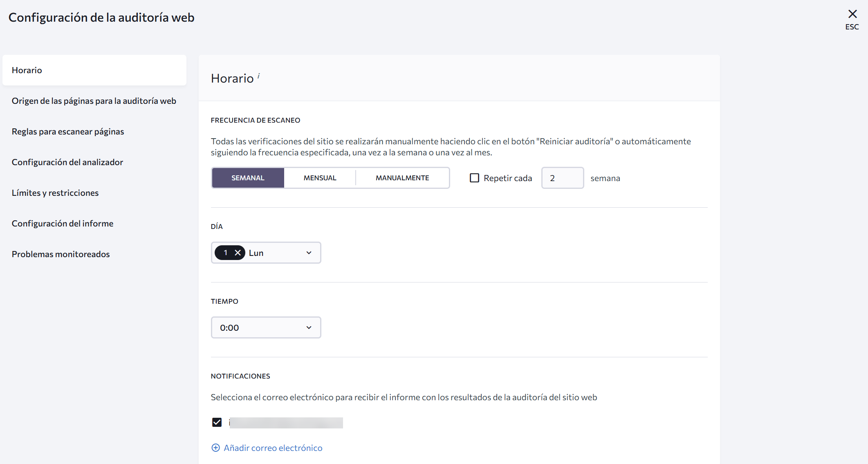
Task: Open the Horario sidebar section
Action: [94, 70]
